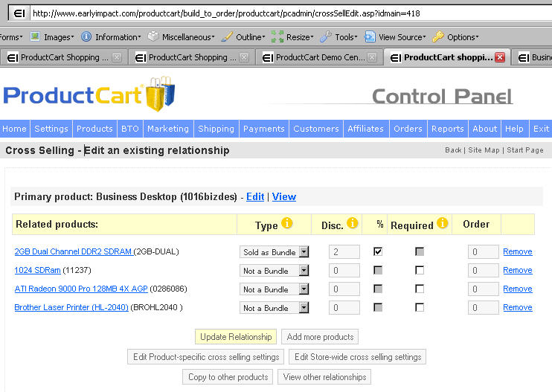552x392 pixels.
Task: Uncheck percent checkbox for 2GB Dual Channel row
Action: click(x=378, y=252)
